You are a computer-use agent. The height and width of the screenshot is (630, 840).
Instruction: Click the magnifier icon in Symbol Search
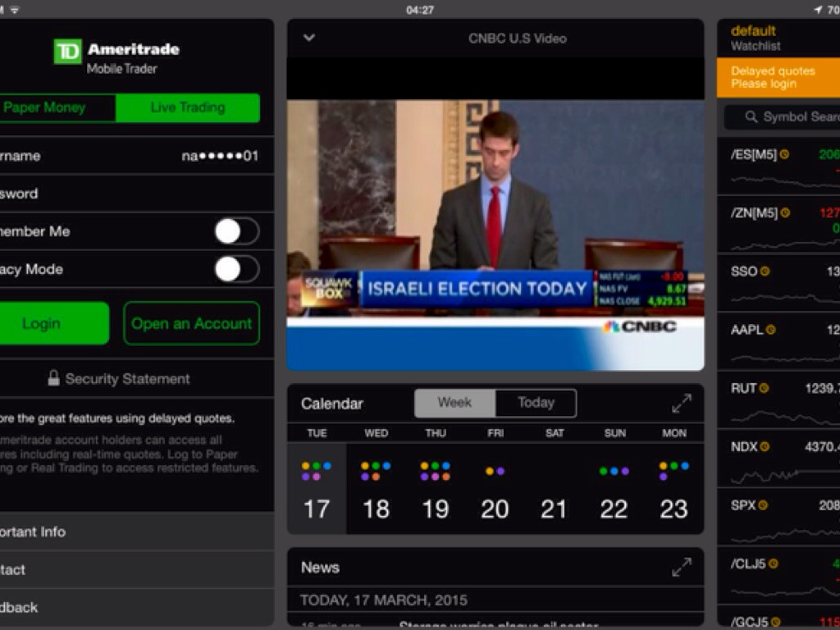tap(751, 117)
